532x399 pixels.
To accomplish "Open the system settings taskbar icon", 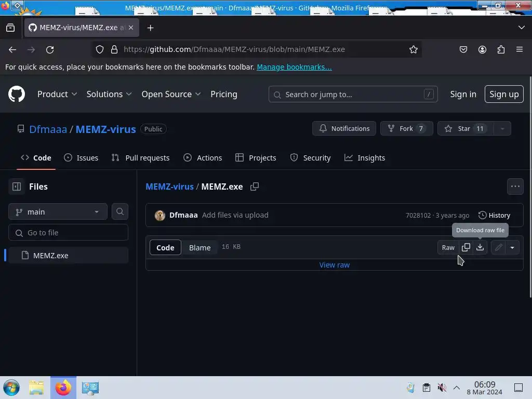I will 90,388.
